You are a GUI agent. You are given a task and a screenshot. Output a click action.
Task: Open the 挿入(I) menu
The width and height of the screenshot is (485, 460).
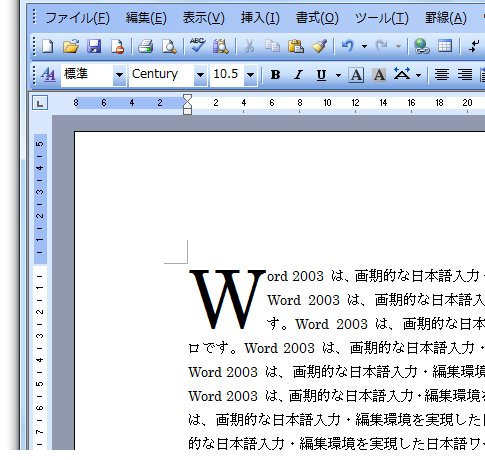pyautogui.click(x=260, y=18)
